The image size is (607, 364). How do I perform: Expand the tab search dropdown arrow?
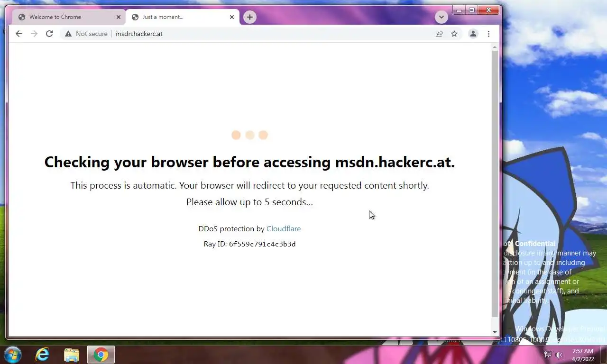(x=441, y=17)
